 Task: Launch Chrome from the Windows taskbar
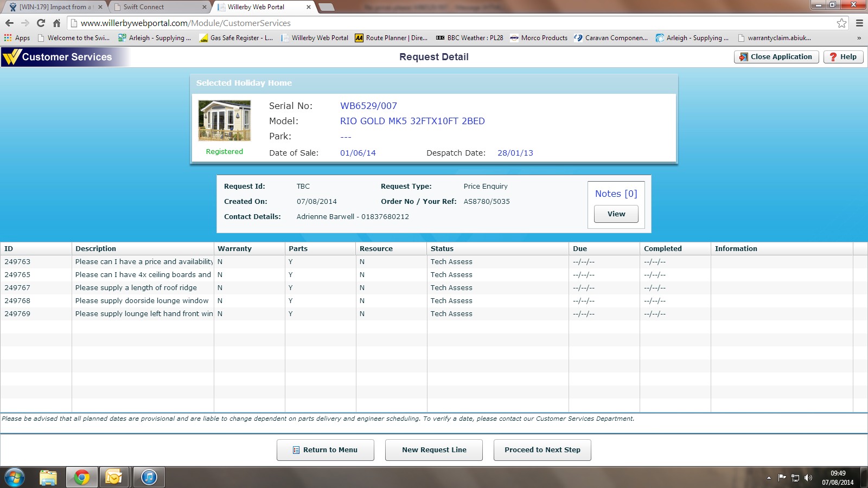pos(82,477)
